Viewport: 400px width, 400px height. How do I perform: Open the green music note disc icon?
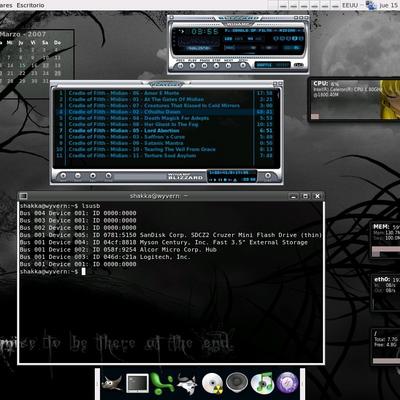262,383
